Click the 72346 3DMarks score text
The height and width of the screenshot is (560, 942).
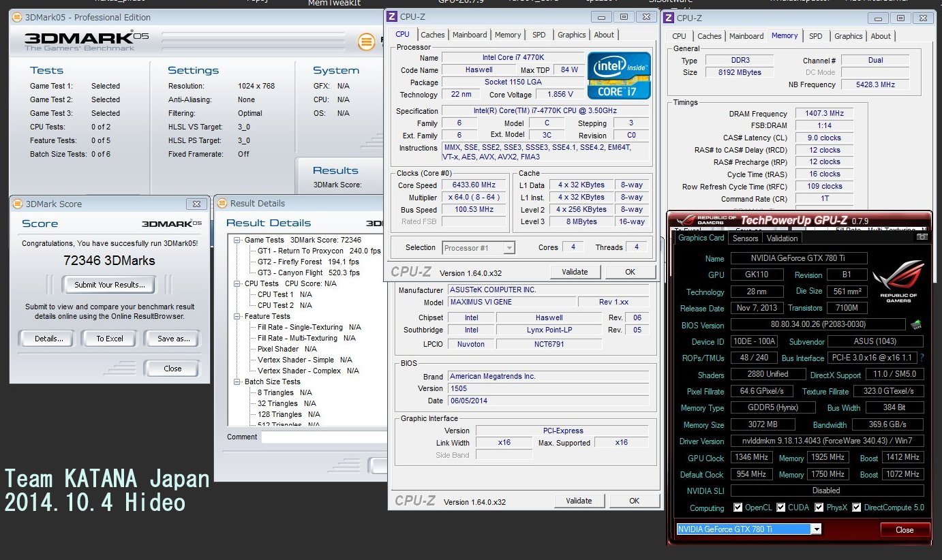click(109, 260)
